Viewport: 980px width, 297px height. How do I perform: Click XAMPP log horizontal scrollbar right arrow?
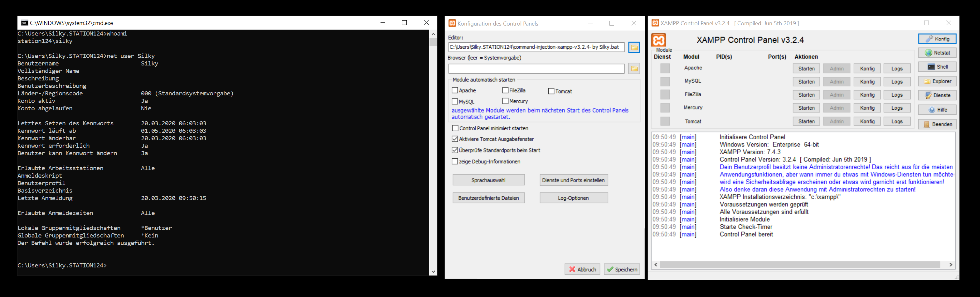951,265
